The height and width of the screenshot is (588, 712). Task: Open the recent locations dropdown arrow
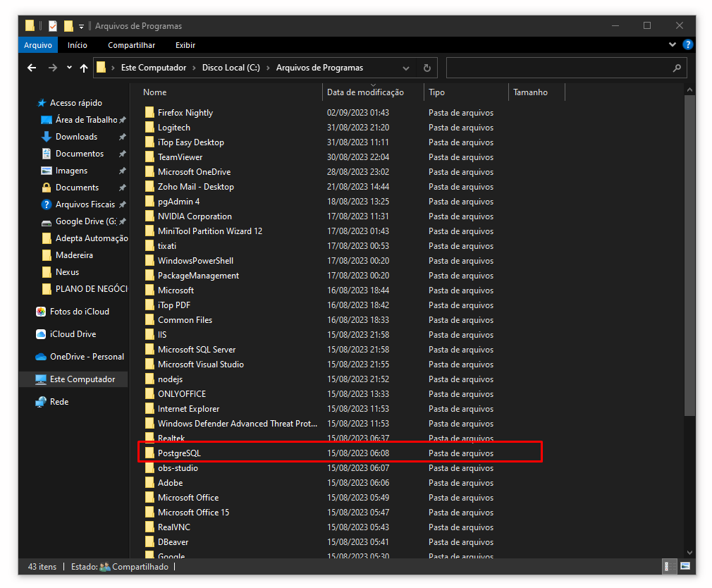[69, 68]
